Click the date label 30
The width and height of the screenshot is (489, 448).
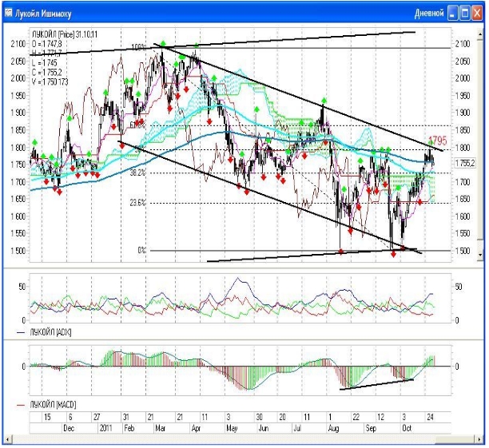[259, 417]
